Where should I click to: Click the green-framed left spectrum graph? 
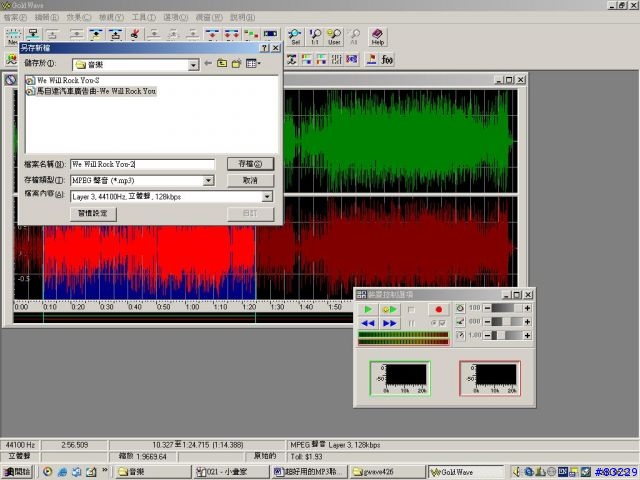400,378
